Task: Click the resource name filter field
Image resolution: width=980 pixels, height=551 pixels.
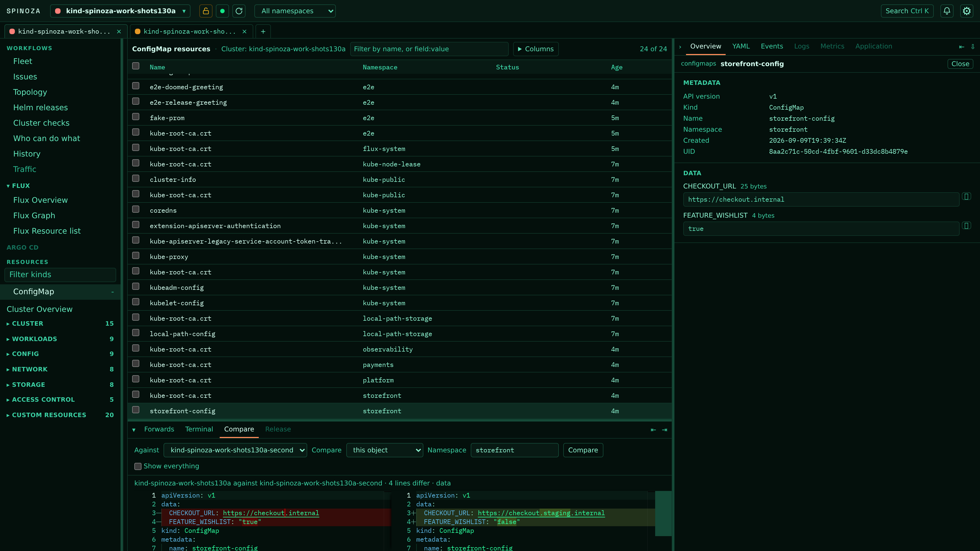Action: pyautogui.click(x=429, y=49)
